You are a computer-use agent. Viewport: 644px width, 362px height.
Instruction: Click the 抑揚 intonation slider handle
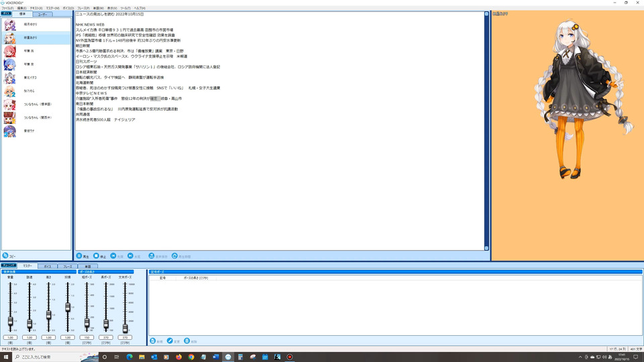68,307
